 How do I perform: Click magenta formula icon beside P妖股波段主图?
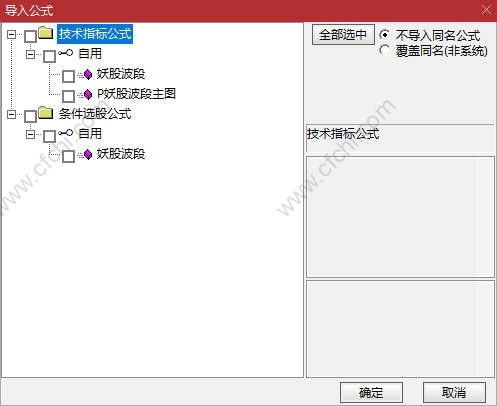point(88,95)
